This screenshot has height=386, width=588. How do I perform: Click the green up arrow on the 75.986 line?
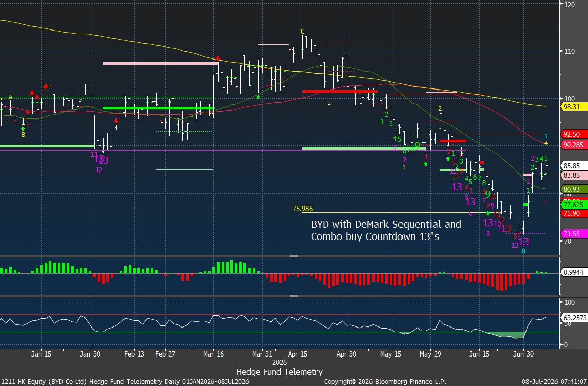tap(488, 213)
